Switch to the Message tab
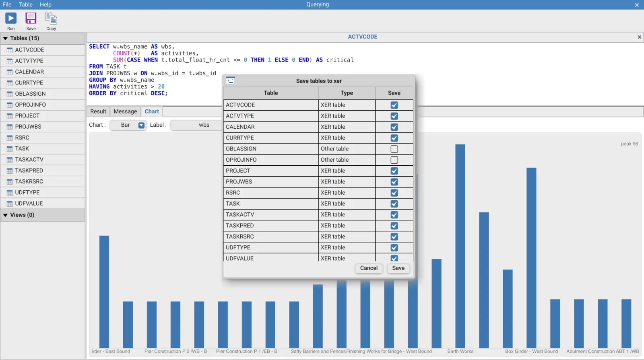Screen dimensions: 644x360 coord(125,111)
